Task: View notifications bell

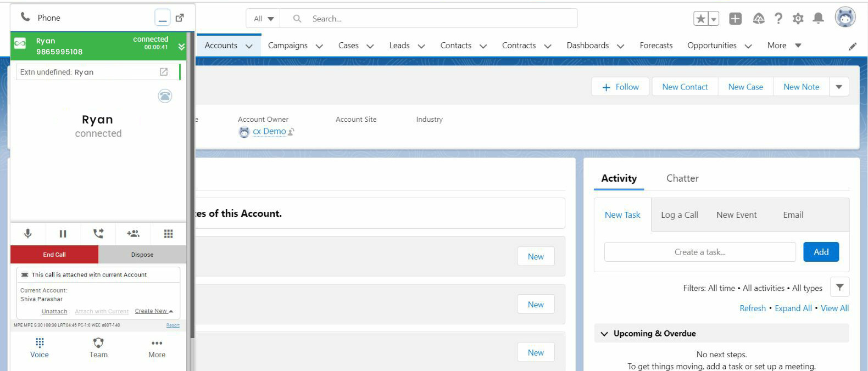Action: pyautogui.click(x=819, y=19)
